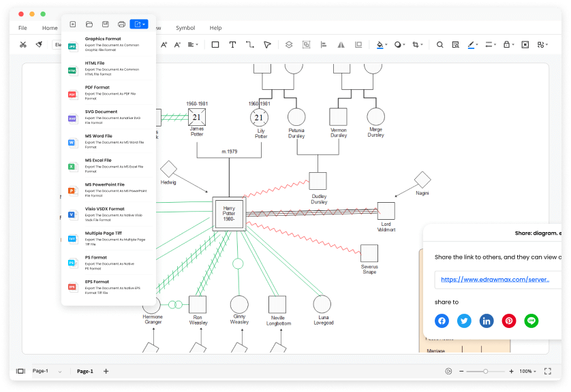
Task: Open the Layers icon
Action: click(289, 45)
